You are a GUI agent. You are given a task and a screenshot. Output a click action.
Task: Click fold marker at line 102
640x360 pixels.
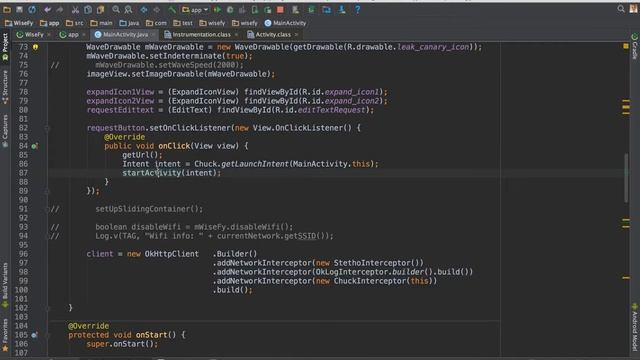click(47, 308)
